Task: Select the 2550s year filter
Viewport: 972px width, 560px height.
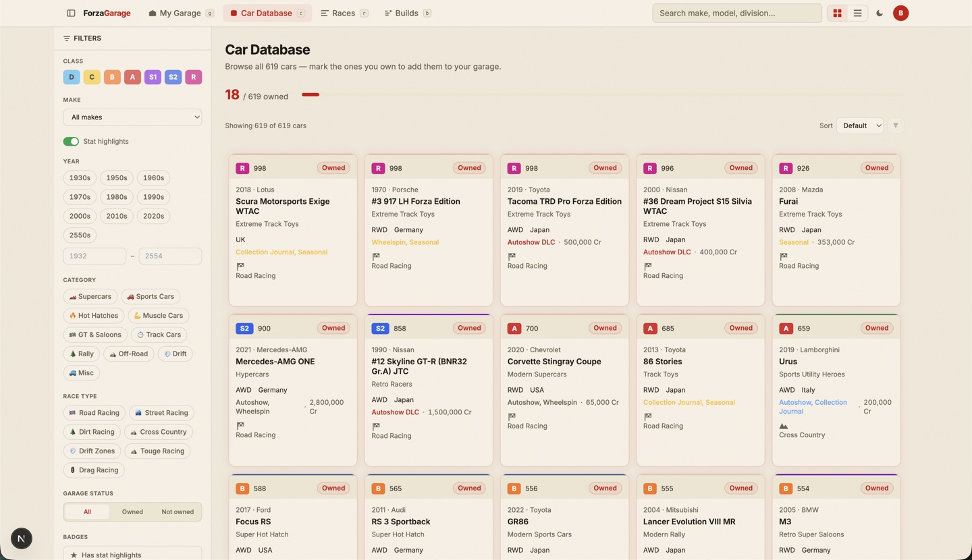Action: tap(80, 235)
